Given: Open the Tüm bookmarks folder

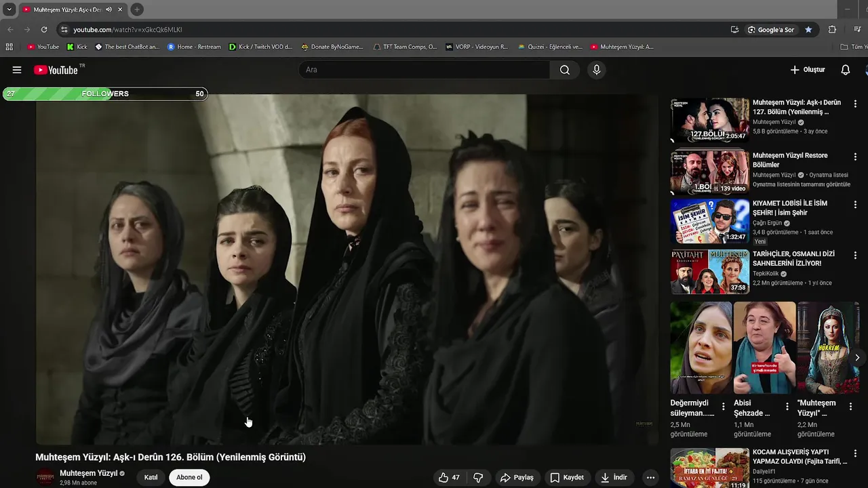Looking at the screenshot, I should pyautogui.click(x=853, y=47).
